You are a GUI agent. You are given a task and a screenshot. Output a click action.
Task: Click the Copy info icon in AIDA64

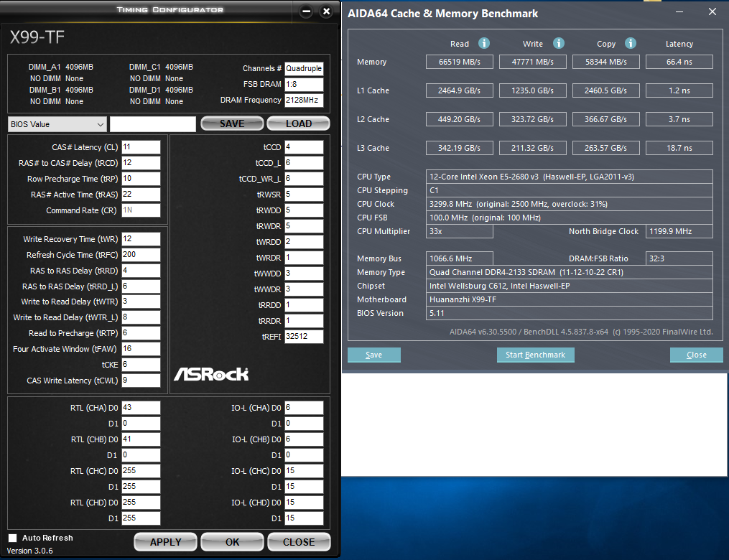(631, 43)
